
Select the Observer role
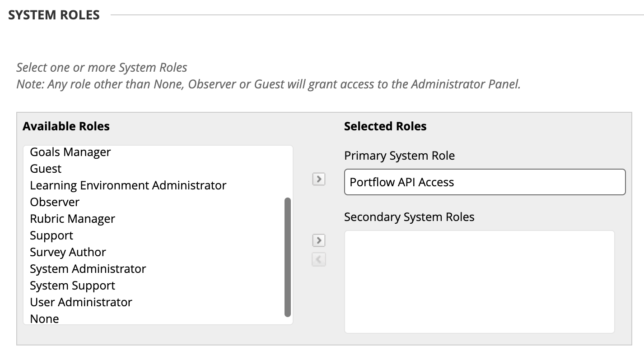coord(55,203)
